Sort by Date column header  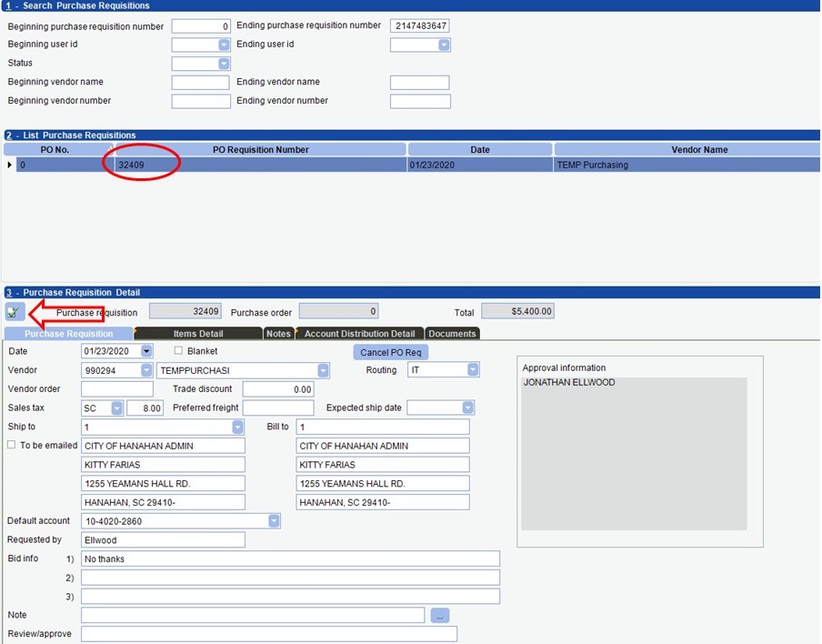(x=480, y=149)
